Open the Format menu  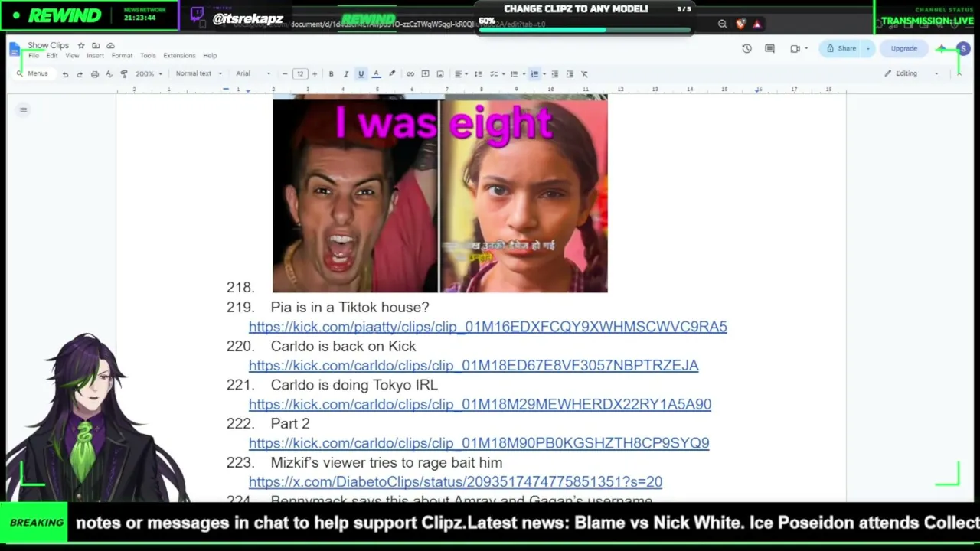122,56
